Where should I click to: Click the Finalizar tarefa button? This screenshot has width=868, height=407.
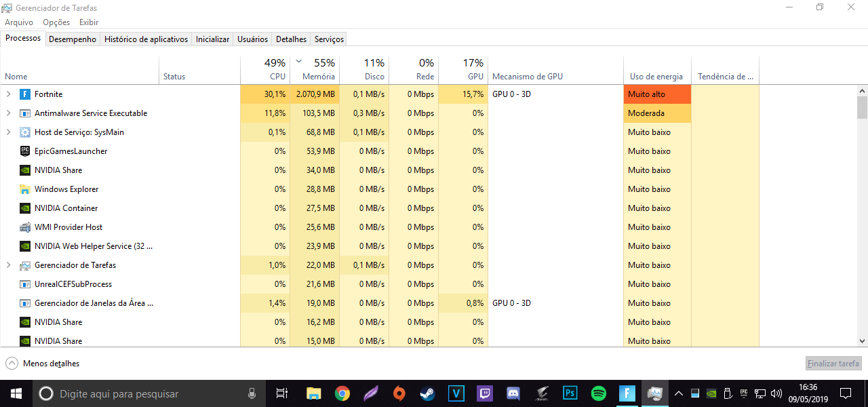click(833, 364)
